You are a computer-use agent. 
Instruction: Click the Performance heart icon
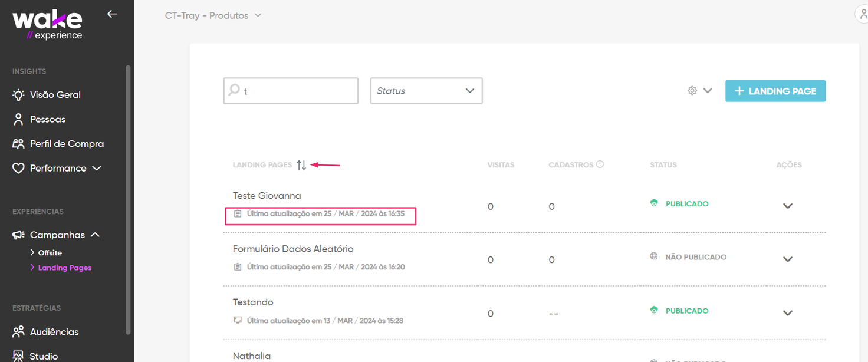tap(18, 169)
